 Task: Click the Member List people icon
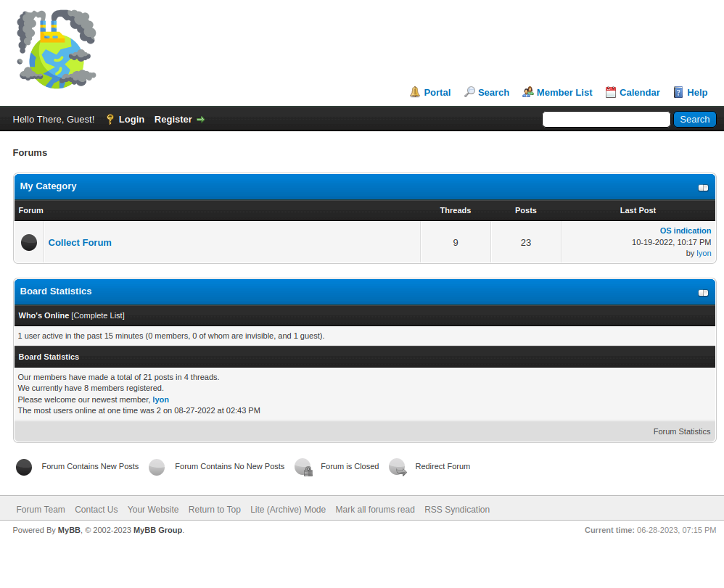[x=528, y=92]
